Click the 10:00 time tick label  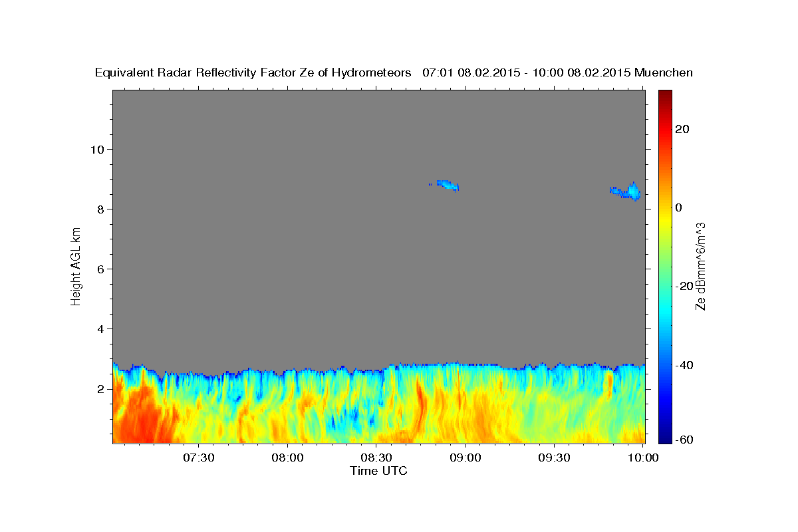pos(644,458)
